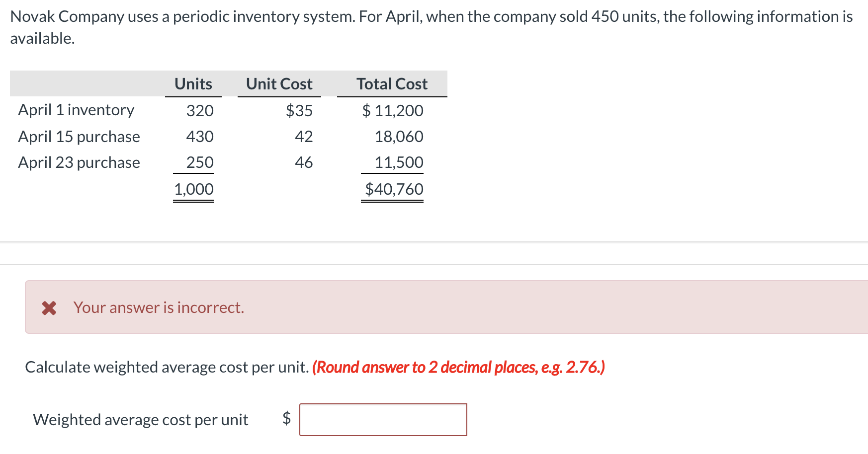
Task: Select the 'Unit Cost' column header
Action: coord(279,84)
